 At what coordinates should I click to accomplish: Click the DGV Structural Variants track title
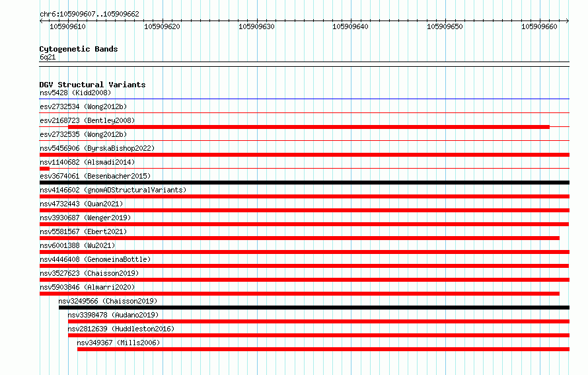[x=92, y=85]
